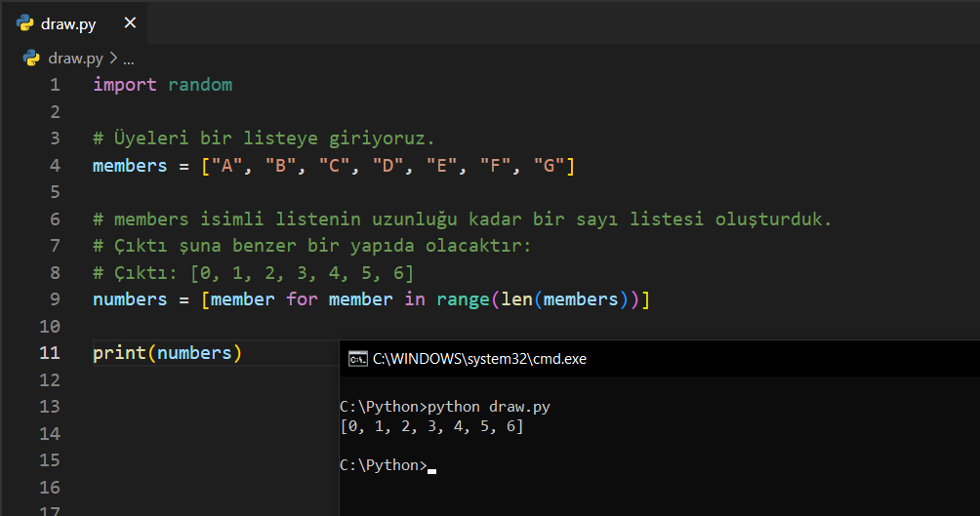The width and height of the screenshot is (980, 516).
Task: Expand the breadcrumb ellipsis symbol list
Action: click(128, 58)
